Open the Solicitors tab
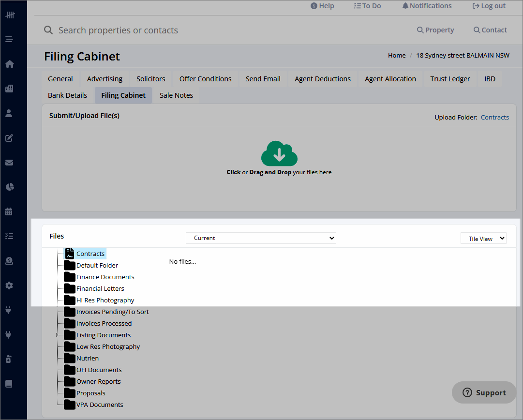The height and width of the screenshot is (420, 523). pyautogui.click(x=151, y=79)
